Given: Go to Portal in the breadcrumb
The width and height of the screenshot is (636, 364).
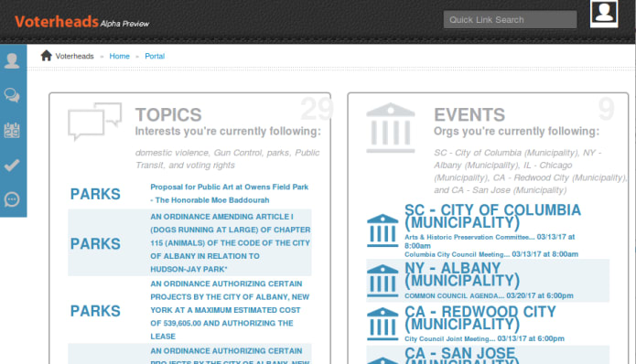Looking at the screenshot, I should pos(155,56).
